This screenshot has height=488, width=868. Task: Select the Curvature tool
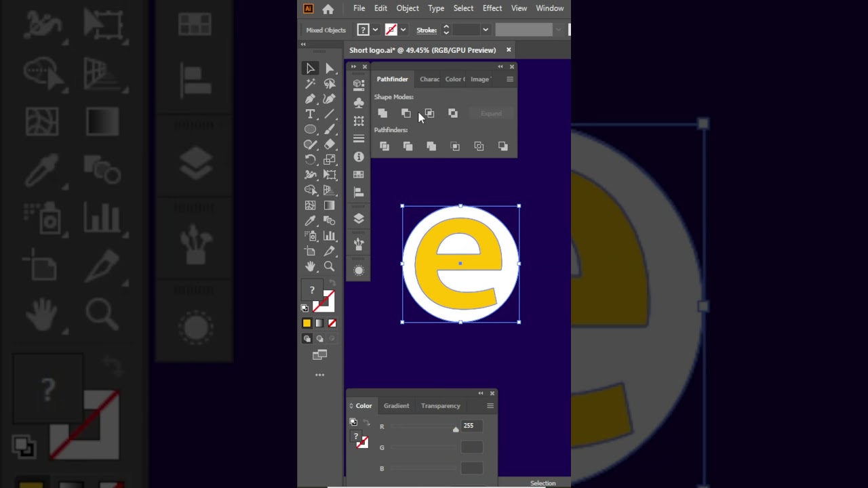(x=330, y=99)
